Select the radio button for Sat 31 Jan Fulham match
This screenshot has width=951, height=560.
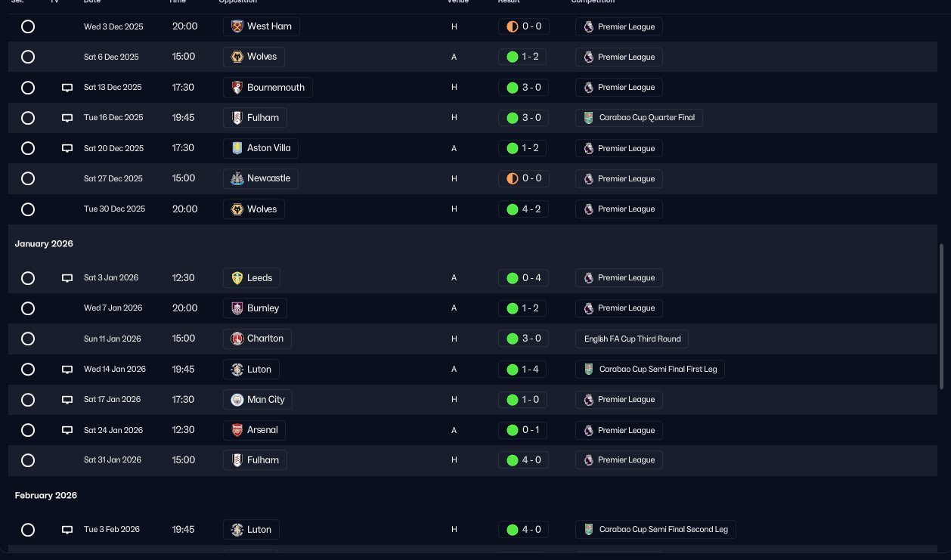pos(28,460)
